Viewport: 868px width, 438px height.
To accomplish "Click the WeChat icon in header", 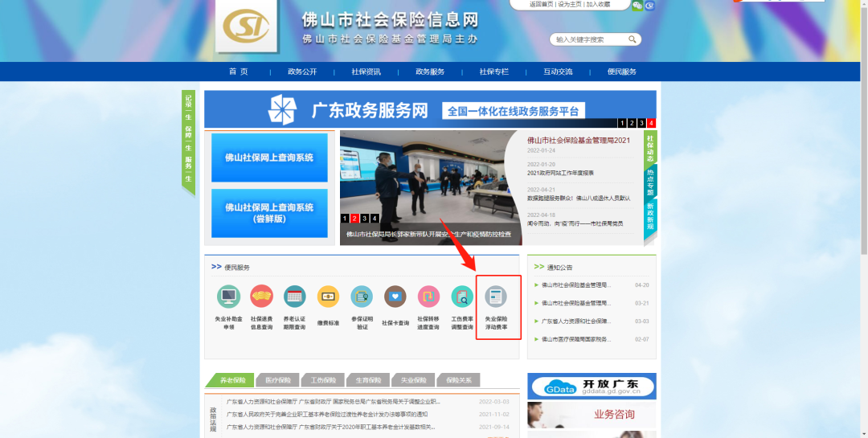I will [637, 5].
